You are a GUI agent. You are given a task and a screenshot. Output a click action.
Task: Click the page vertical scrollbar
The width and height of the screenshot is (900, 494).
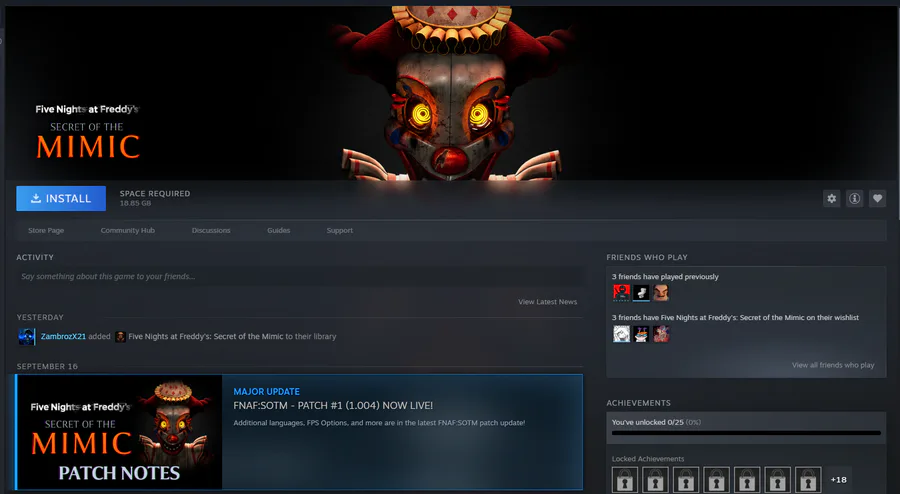click(x=898, y=115)
